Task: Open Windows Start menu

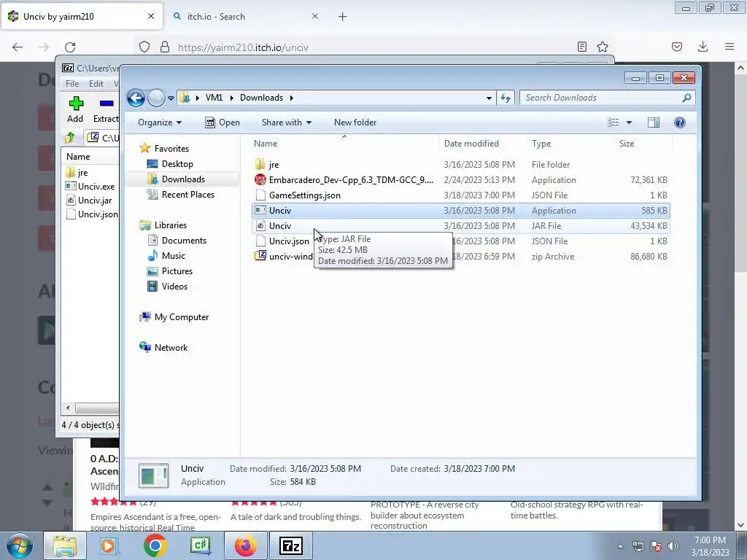Action: (19, 545)
